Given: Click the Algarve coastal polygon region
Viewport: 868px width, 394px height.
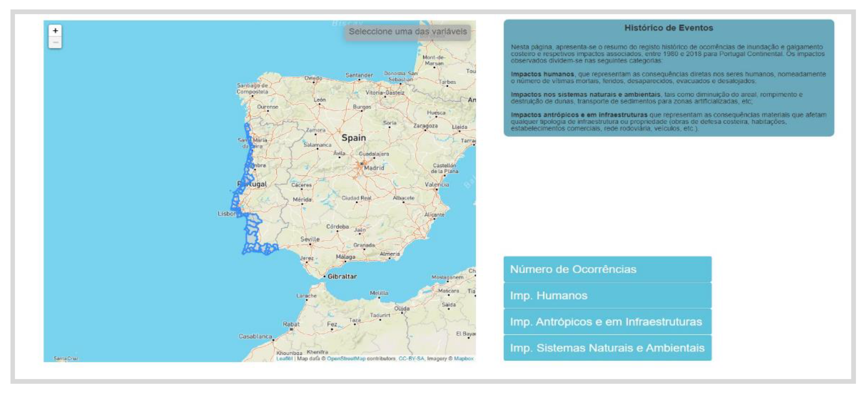Looking at the screenshot, I should tap(260, 249).
